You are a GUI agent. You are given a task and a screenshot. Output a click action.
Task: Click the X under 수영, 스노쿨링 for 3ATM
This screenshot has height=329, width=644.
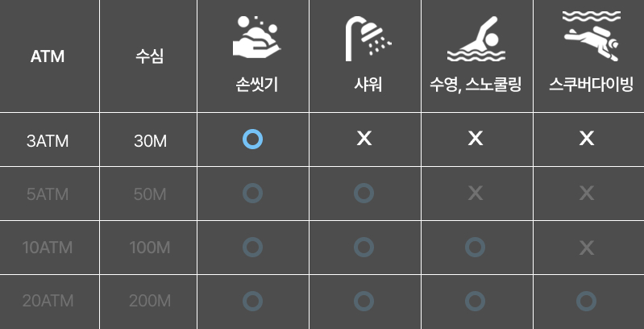click(x=476, y=140)
